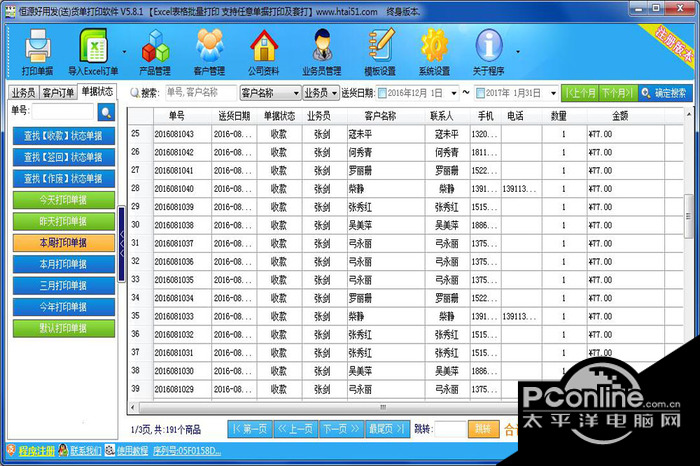
Task: Show 今年打印单据
Action: click(x=63, y=307)
